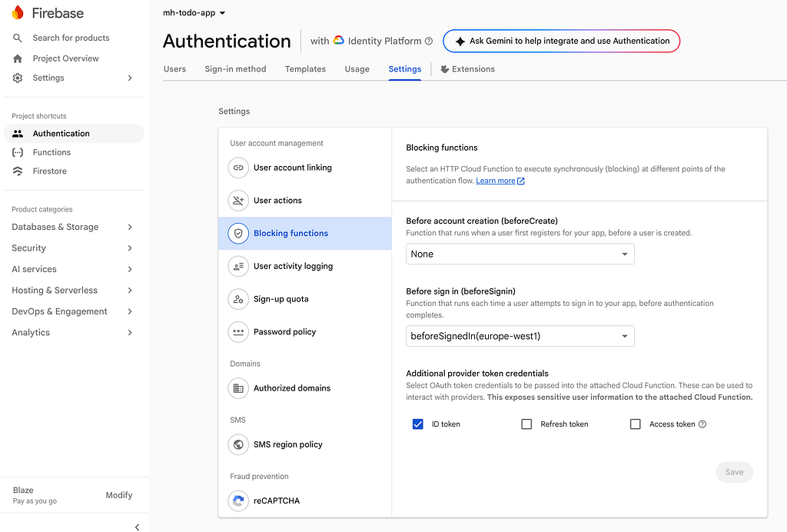
Task: Click the Firestore waves icon
Action: 18,171
